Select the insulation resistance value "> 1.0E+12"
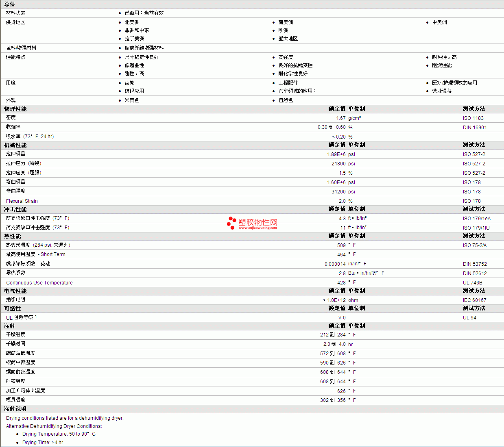Viewport: 504px width, 447px height. [334, 300]
